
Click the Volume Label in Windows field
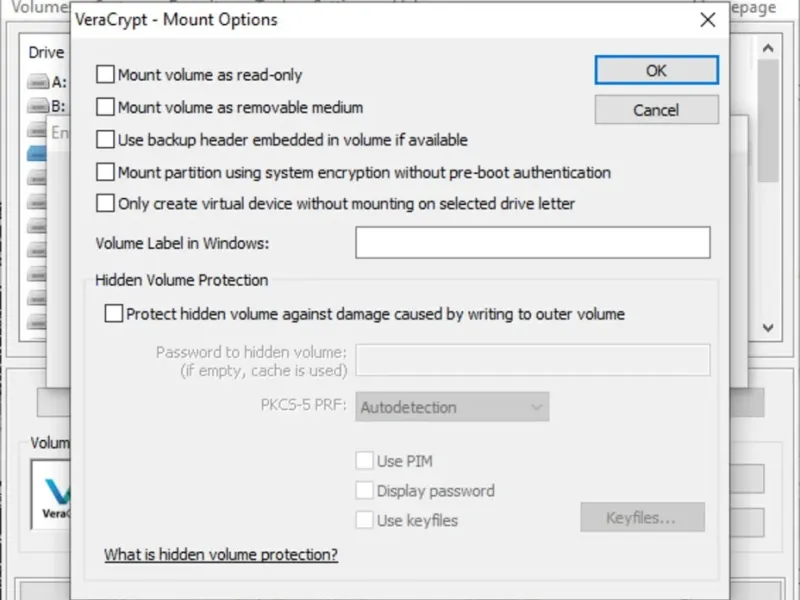[x=532, y=243]
